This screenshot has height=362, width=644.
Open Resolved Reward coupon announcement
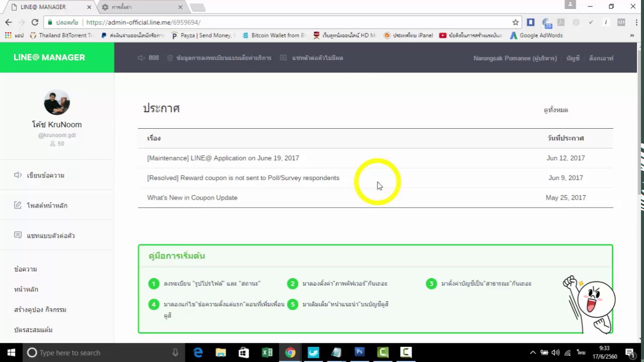(243, 178)
